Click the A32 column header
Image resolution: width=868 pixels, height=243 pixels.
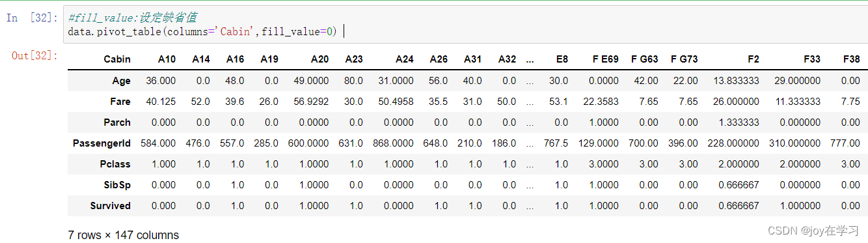click(507, 59)
